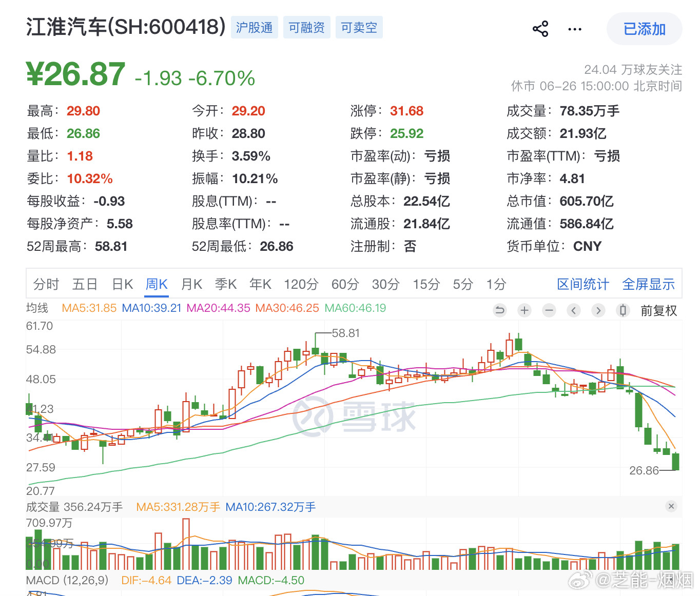Click the 已添加 watchlist button
Screen dimensions: 700x596
click(x=644, y=29)
